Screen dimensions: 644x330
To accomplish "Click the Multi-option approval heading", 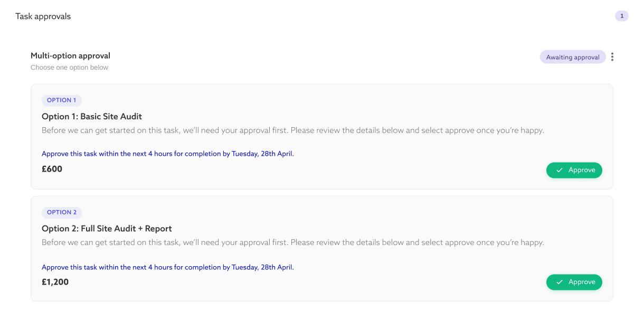I will (x=70, y=55).
